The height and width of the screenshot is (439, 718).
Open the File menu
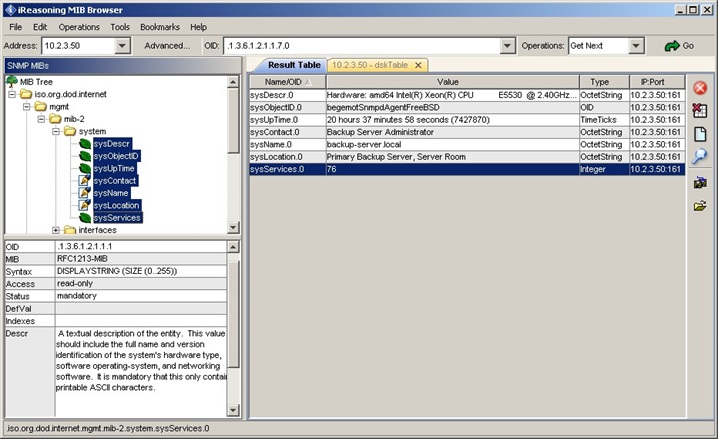[16, 27]
